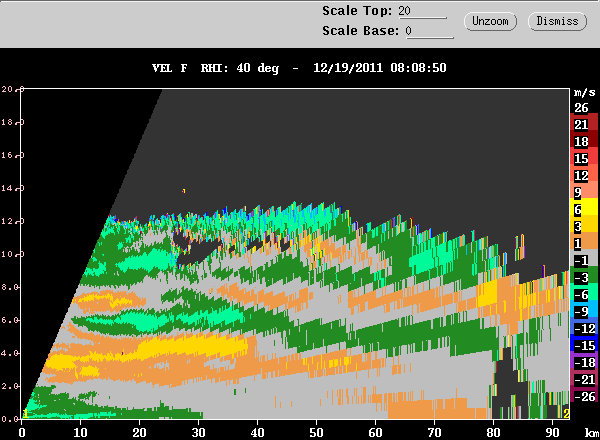Click the 10 km x-axis tick label
The width and height of the screenshot is (600, 440).
[x=80, y=432]
